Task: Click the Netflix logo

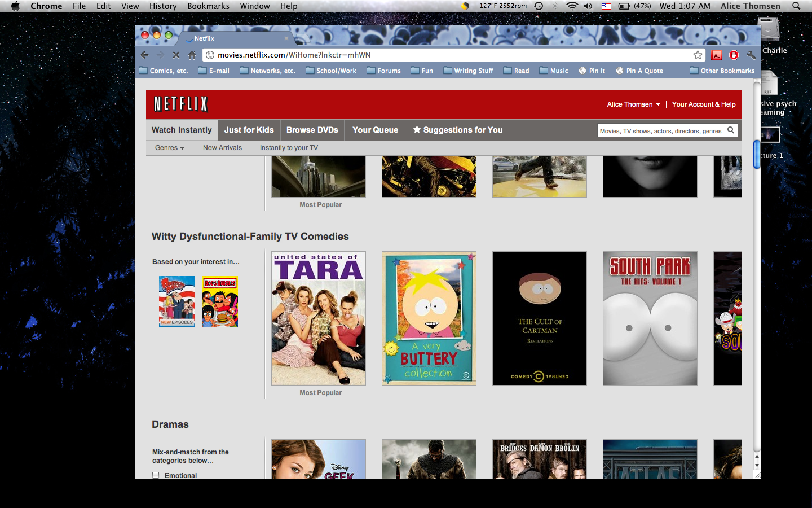Action: 181,104
